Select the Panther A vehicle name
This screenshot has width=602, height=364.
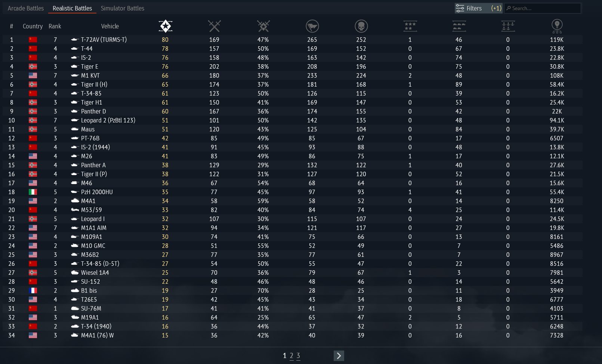coord(93,165)
